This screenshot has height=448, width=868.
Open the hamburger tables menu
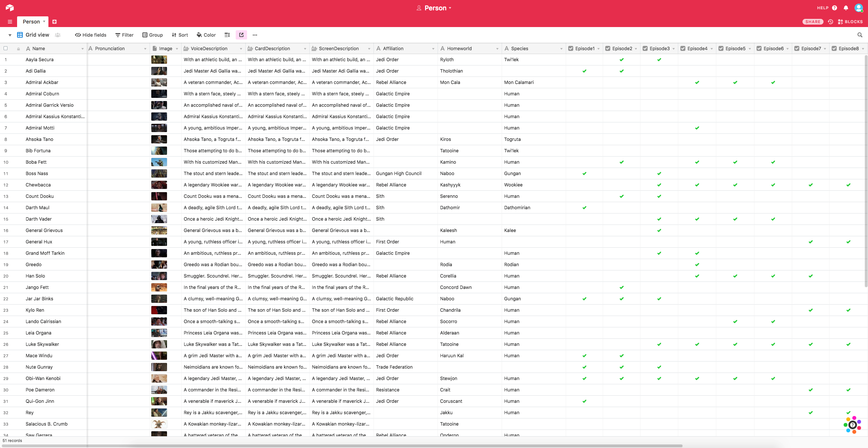10,22
